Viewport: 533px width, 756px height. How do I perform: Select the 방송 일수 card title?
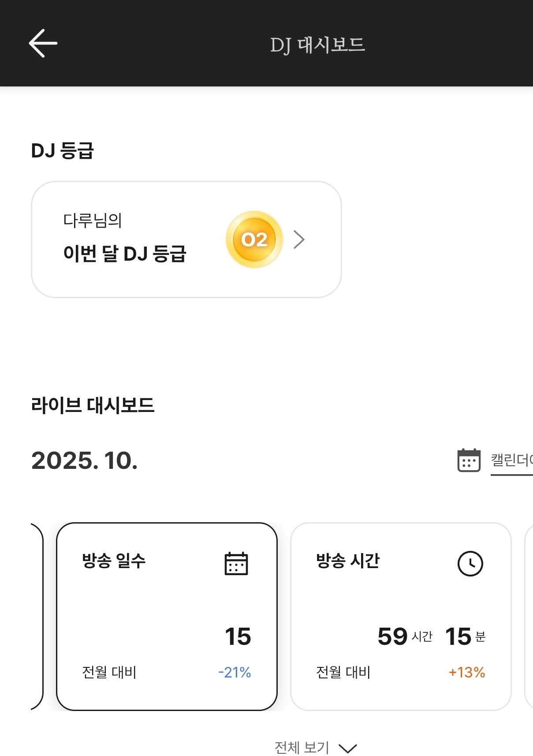coord(114,561)
